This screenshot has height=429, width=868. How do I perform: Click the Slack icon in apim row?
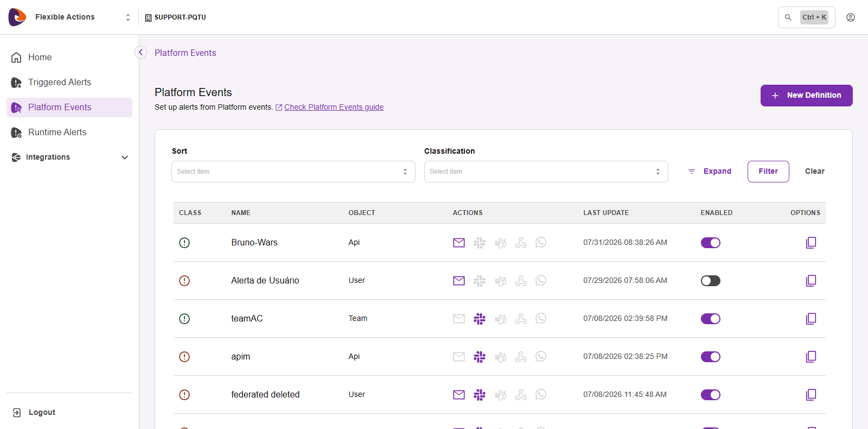(x=480, y=357)
